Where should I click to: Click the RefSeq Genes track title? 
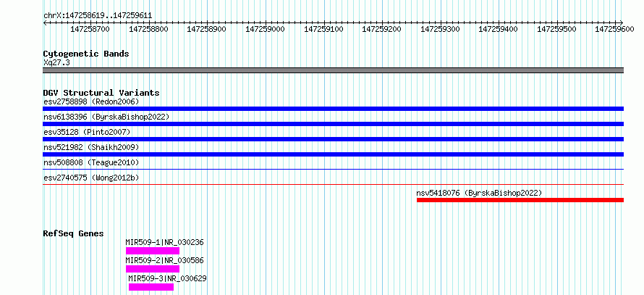click(x=74, y=233)
